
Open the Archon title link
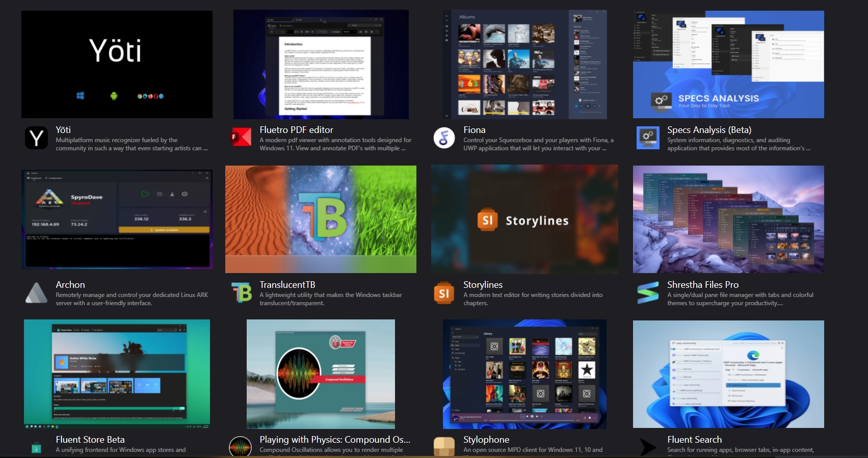click(x=70, y=285)
